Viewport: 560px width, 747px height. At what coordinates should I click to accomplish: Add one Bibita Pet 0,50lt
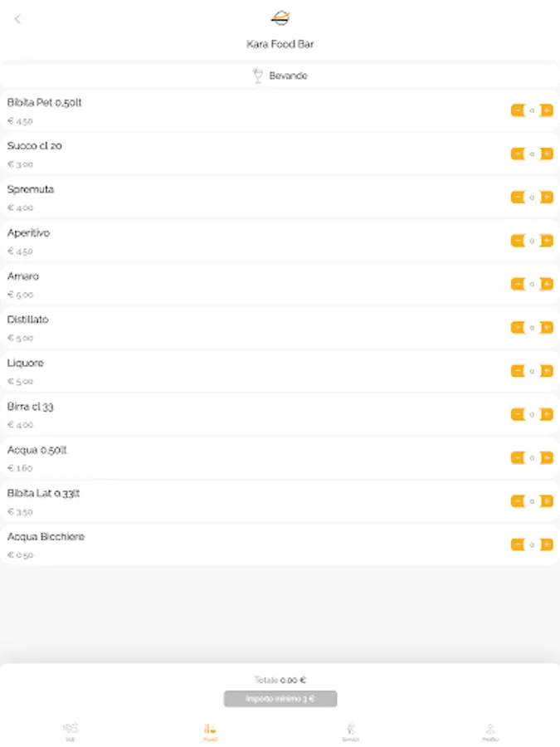click(x=547, y=110)
